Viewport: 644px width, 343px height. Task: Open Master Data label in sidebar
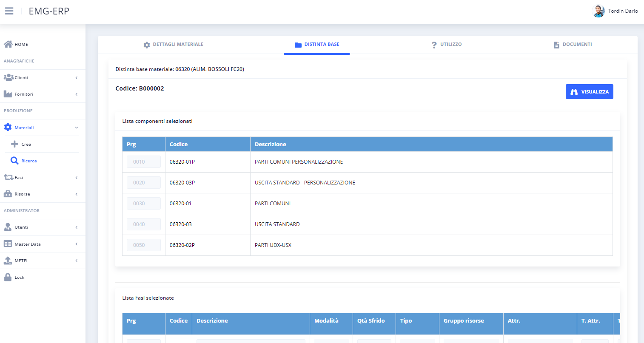click(x=28, y=244)
